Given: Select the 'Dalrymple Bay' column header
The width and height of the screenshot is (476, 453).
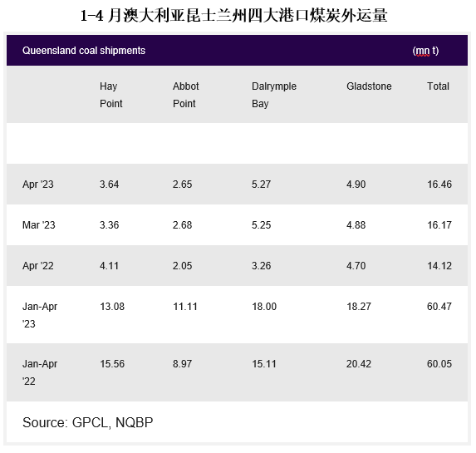Looking at the screenshot, I should click(x=274, y=95).
